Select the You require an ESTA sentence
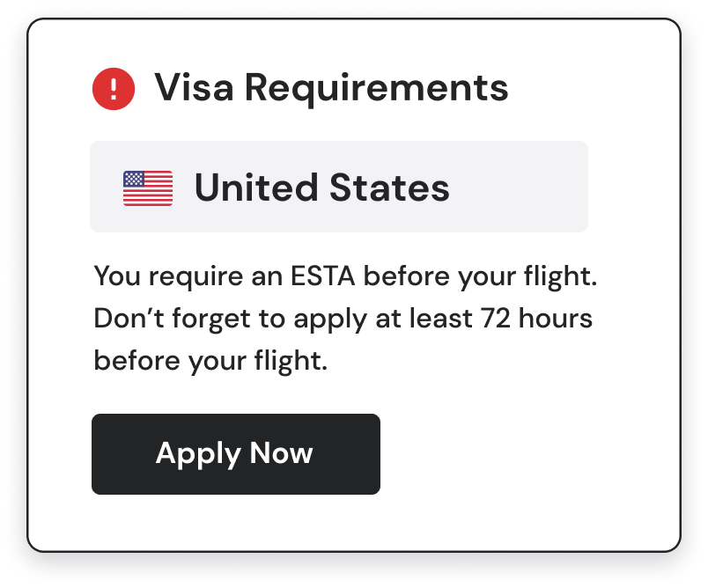This screenshot has width=708, height=588. [x=345, y=276]
